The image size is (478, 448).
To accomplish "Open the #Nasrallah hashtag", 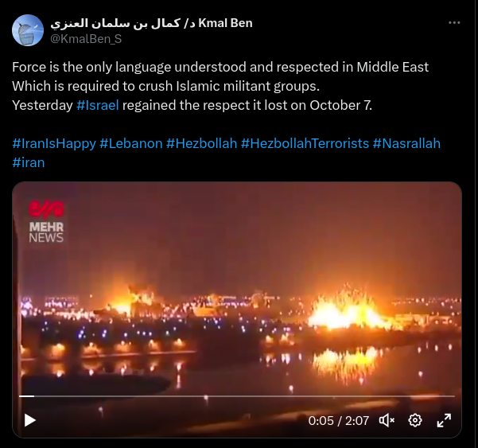I will point(406,143).
